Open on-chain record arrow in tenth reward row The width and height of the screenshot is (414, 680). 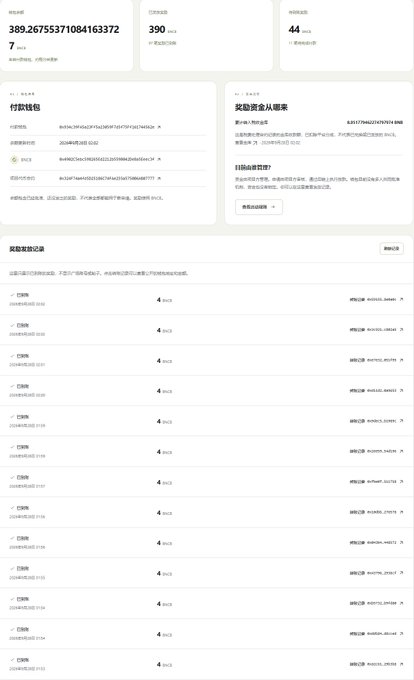[x=401, y=573]
